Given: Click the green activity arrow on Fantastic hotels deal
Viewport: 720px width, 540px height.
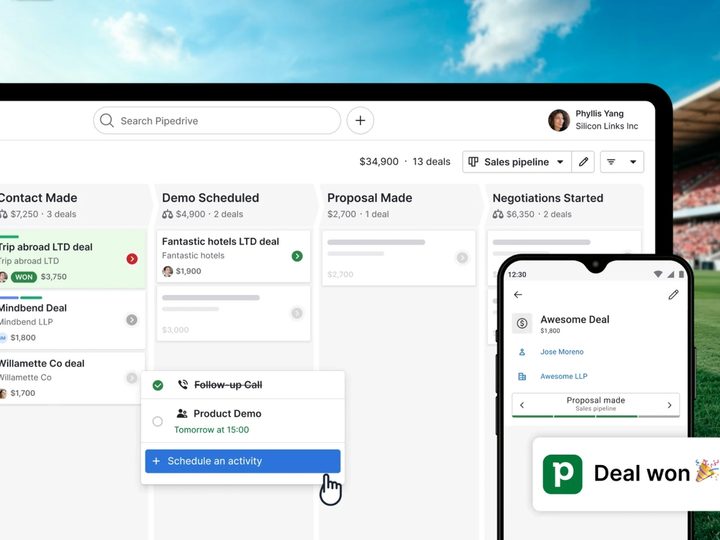Looking at the screenshot, I should 297,256.
